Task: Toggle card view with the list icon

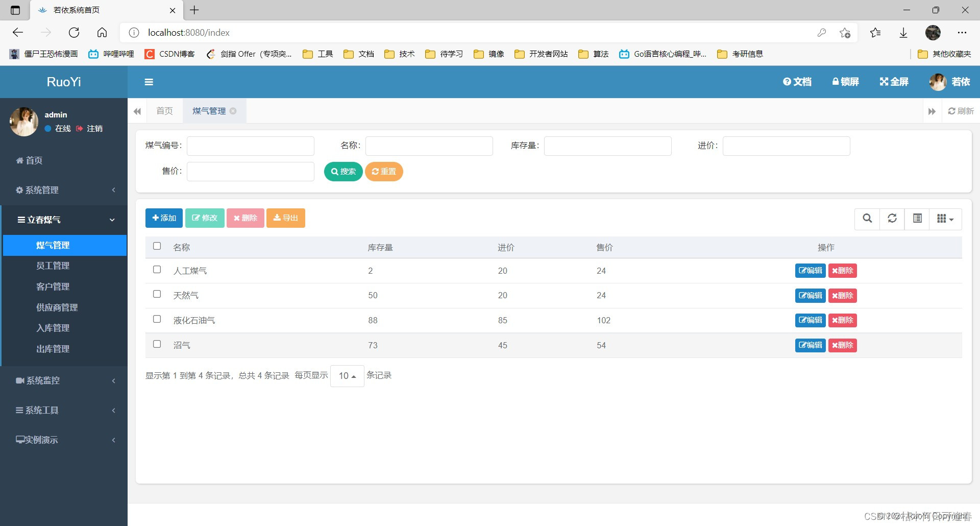Action: [x=917, y=219]
